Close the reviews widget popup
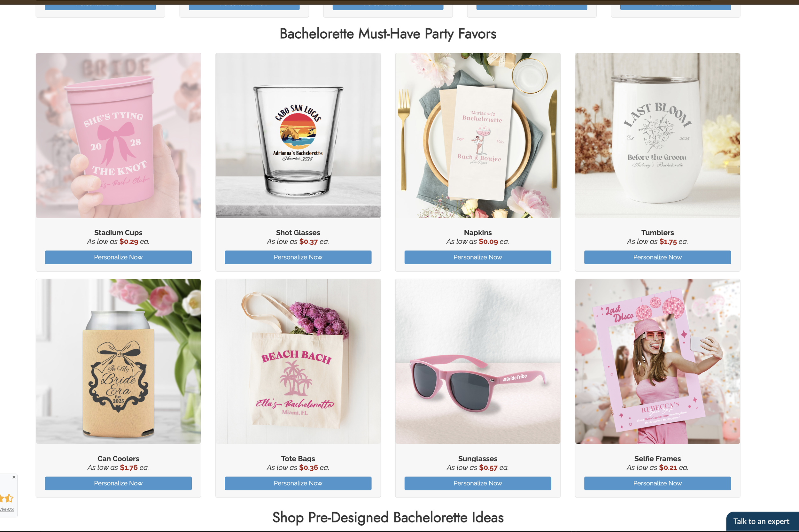This screenshot has height=532, width=799. pos(14,477)
